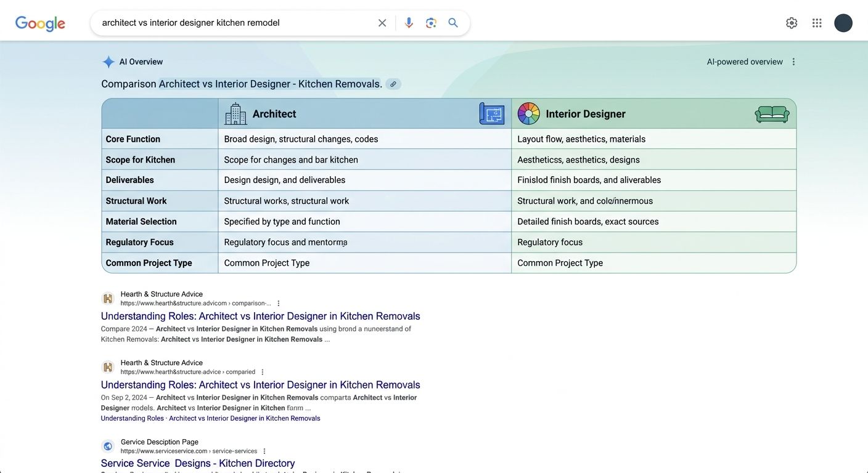Click the 'AI-powered overview' label
The image size is (868, 473).
745,62
